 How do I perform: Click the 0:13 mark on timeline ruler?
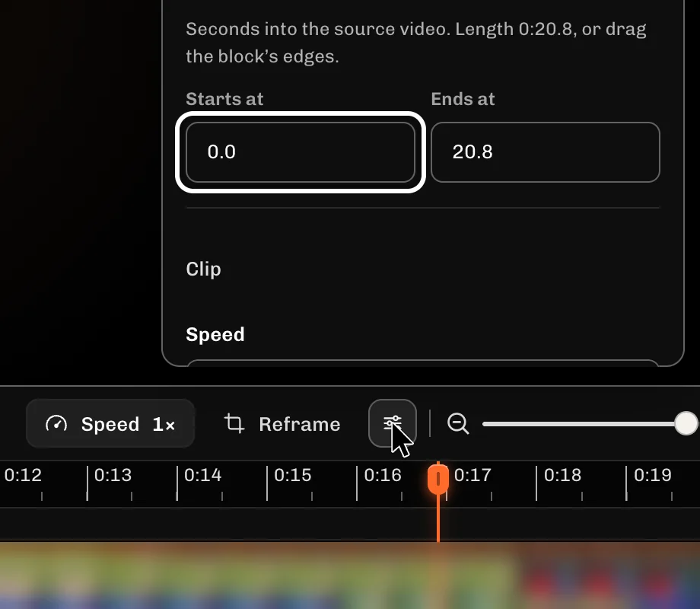point(113,475)
